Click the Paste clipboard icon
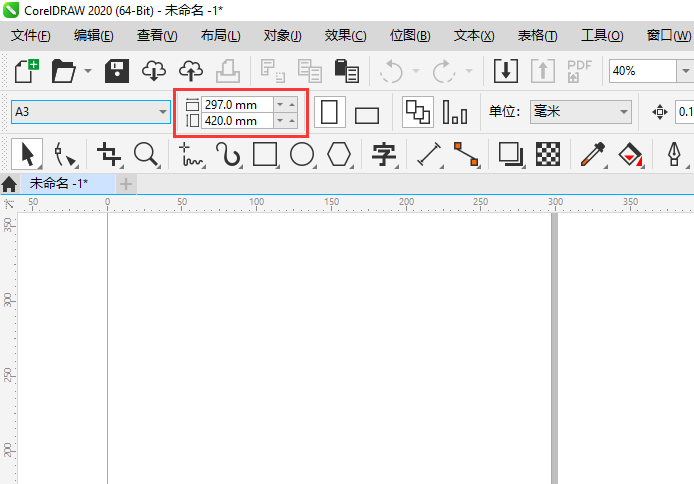 [347, 71]
